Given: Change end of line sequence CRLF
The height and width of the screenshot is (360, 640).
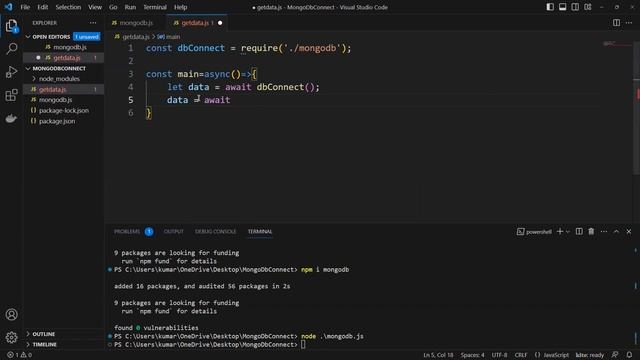Looking at the screenshot, I should point(520,355).
